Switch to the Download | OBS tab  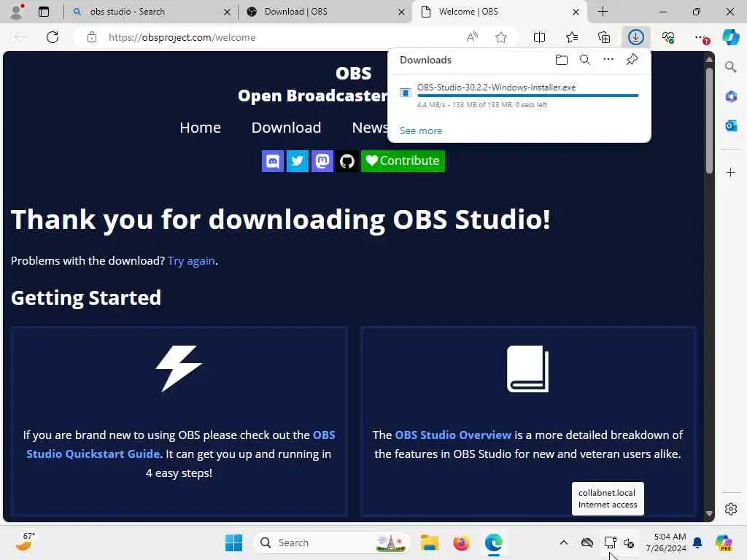tap(326, 12)
